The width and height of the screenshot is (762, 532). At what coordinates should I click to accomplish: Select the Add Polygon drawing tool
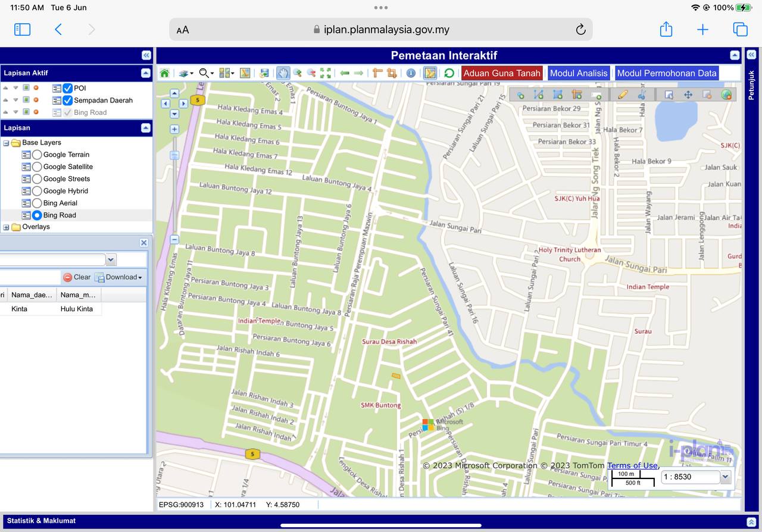click(x=557, y=95)
